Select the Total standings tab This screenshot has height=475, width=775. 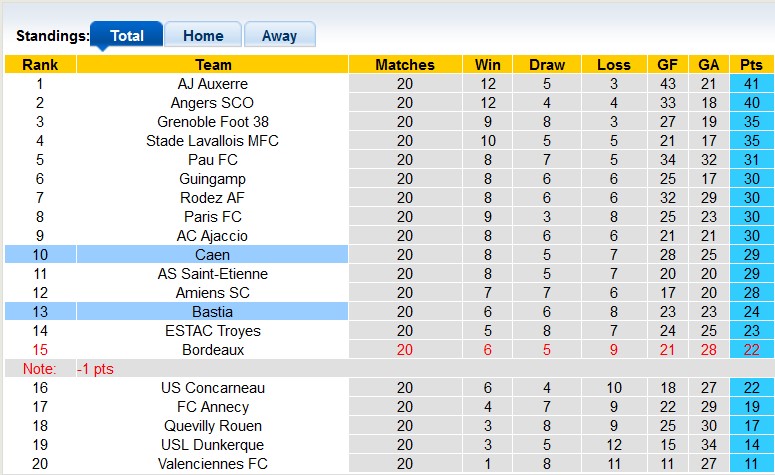click(x=127, y=35)
